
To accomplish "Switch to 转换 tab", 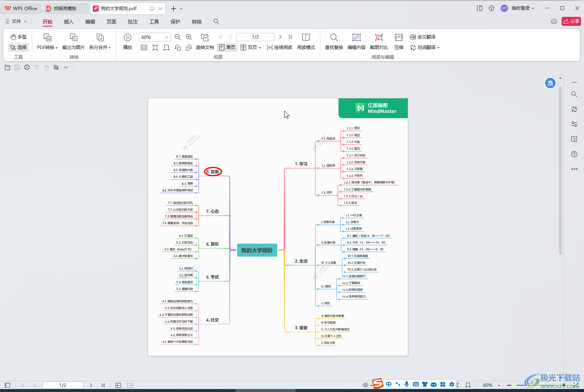I will click(x=197, y=22).
